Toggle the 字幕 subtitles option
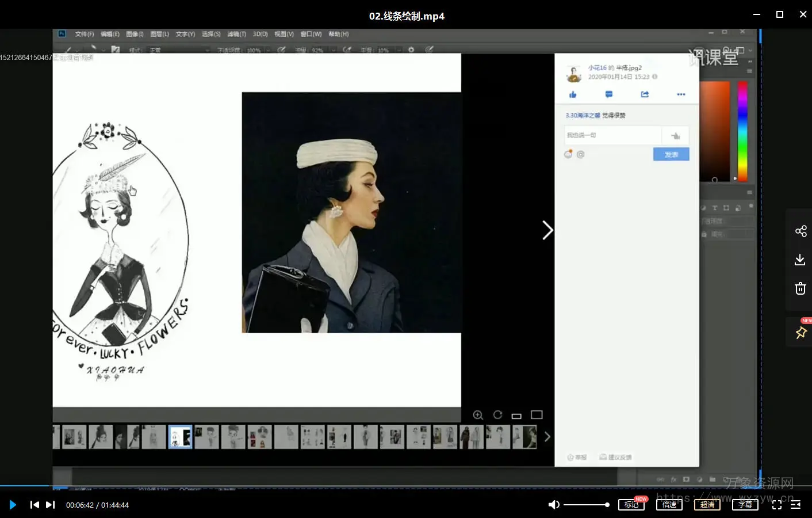Image resolution: width=812 pixels, height=518 pixels. click(745, 505)
